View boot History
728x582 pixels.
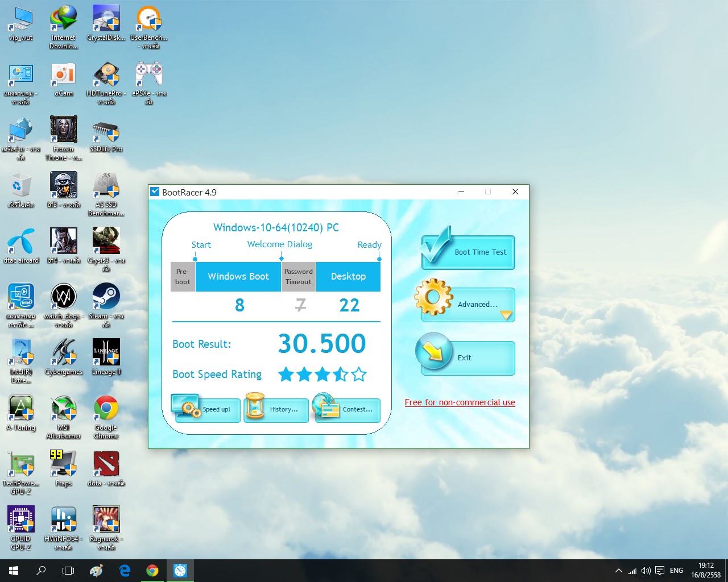pos(276,409)
